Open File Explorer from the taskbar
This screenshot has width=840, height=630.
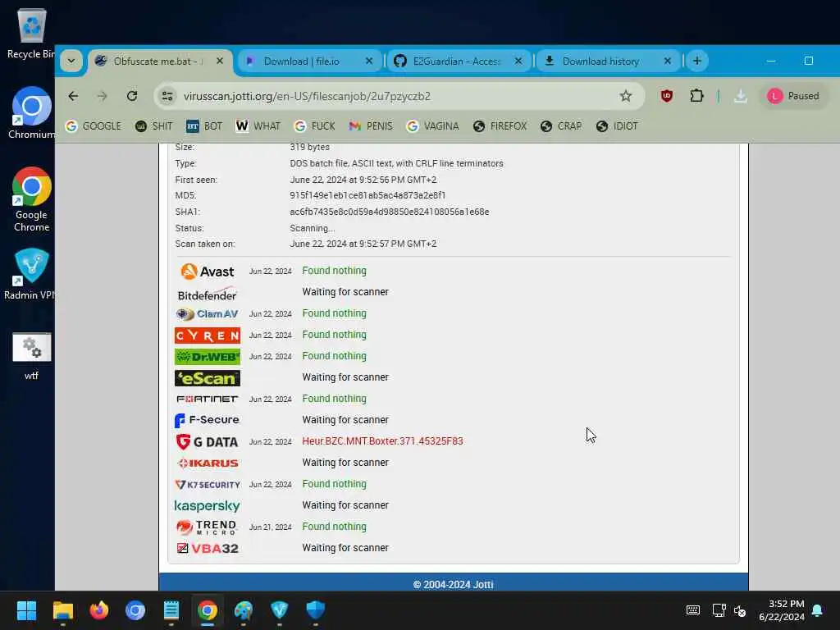(62, 610)
